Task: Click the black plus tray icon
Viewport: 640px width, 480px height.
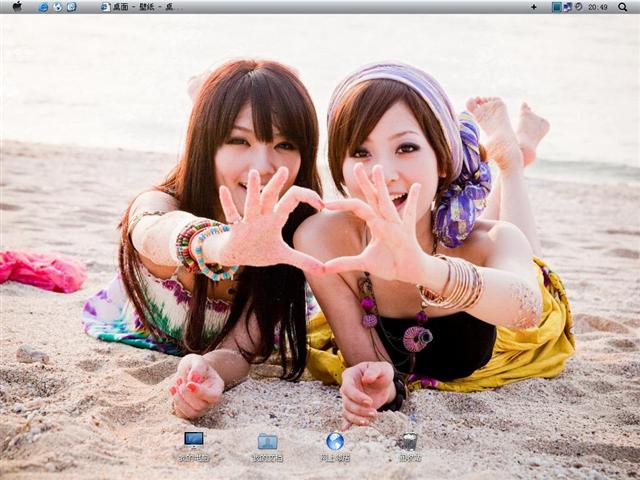Action: click(533, 7)
